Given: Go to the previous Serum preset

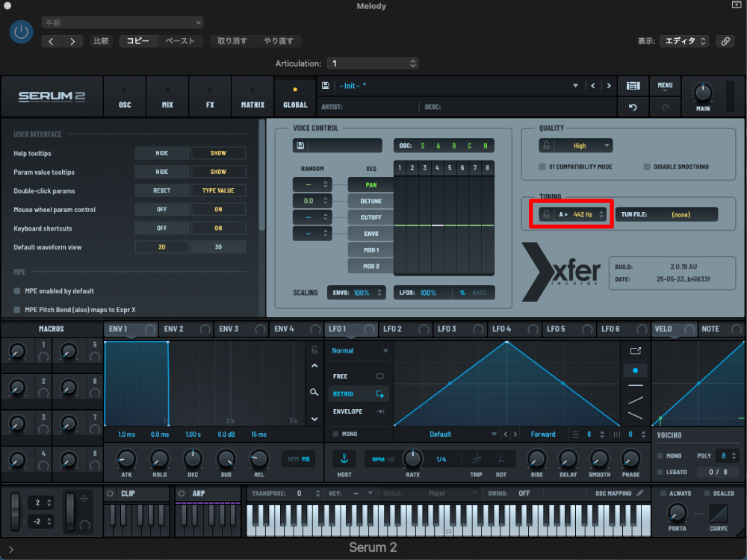Looking at the screenshot, I should [x=592, y=86].
